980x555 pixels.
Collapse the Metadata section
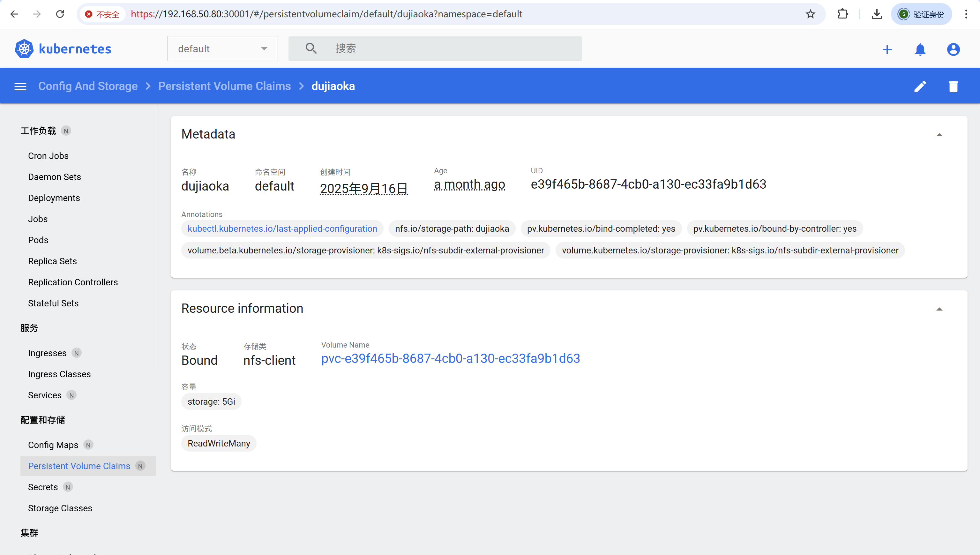pyautogui.click(x=939, y=135)
